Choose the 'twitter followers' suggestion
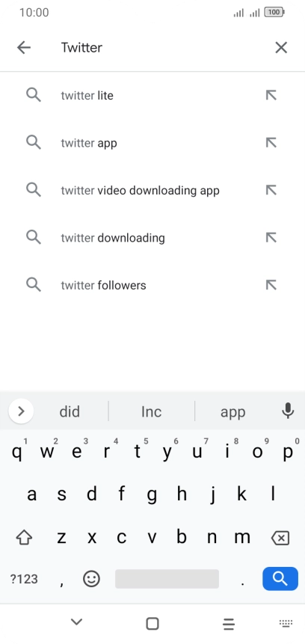 pyautogui.click(x=152, y=285)
